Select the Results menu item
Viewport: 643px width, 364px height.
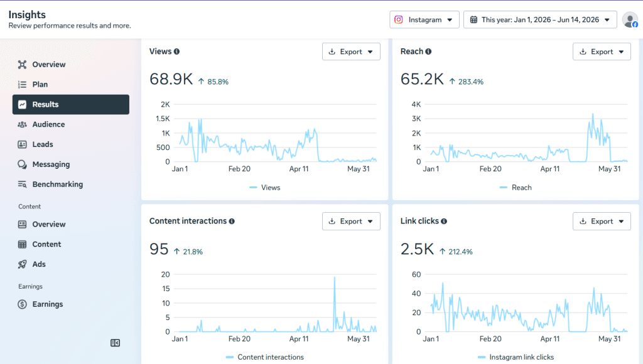(x=71, y=105)
